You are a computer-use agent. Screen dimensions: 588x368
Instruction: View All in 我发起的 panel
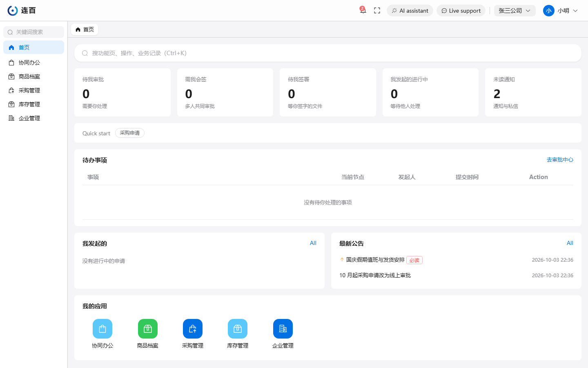[x=313, y=243]
